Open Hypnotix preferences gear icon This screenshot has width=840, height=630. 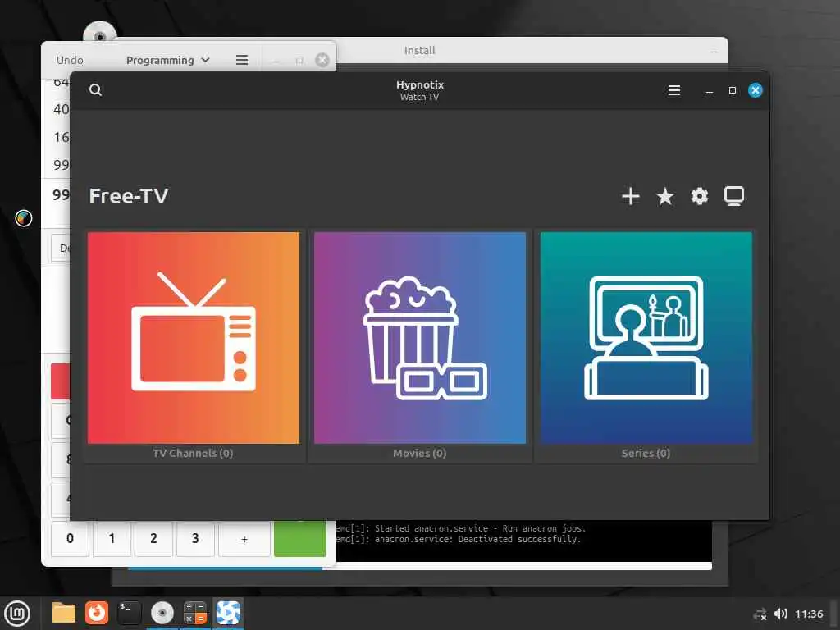point(699,196)
